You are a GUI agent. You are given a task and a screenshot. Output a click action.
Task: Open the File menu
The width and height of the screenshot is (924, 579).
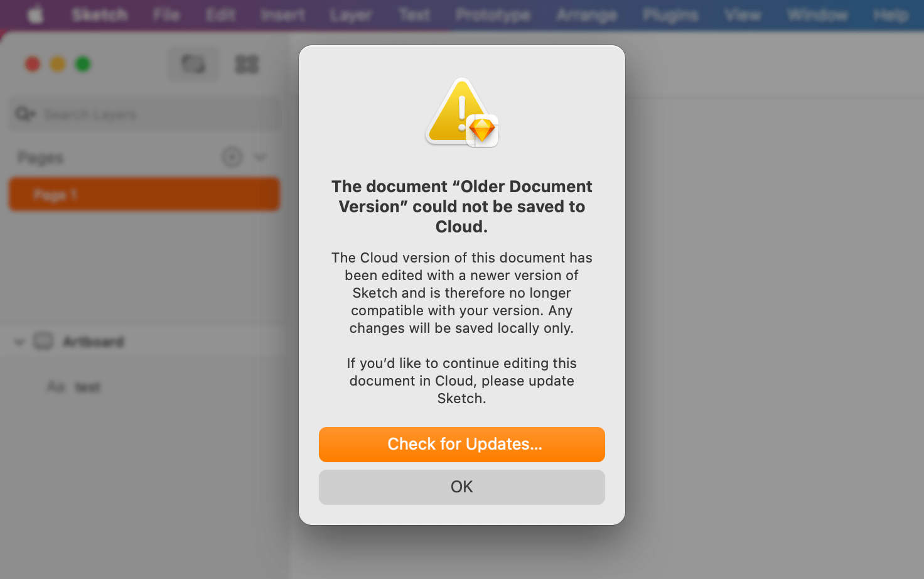click(x=166, y=14)
